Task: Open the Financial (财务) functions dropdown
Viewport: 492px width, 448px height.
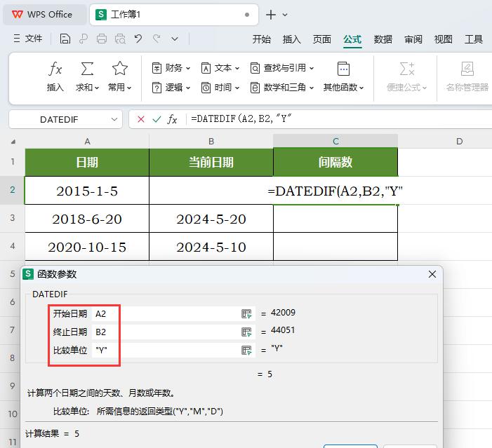Action: tap(171, 68)
